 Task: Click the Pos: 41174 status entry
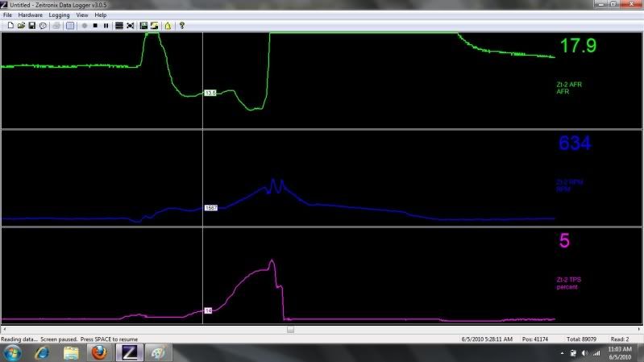click(x=535, y=339)
